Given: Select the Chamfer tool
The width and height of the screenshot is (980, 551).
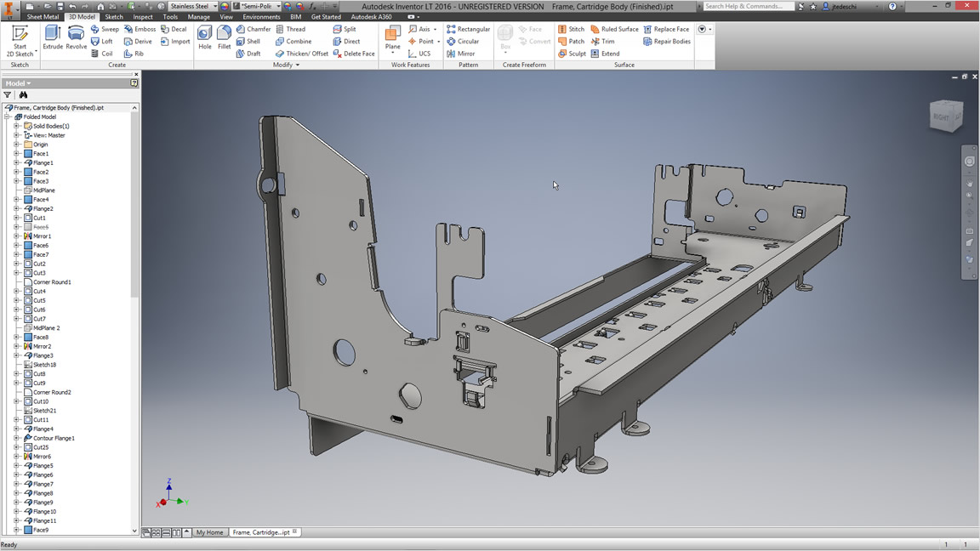Looking at the screenshot, I should (x=253, y=28).
